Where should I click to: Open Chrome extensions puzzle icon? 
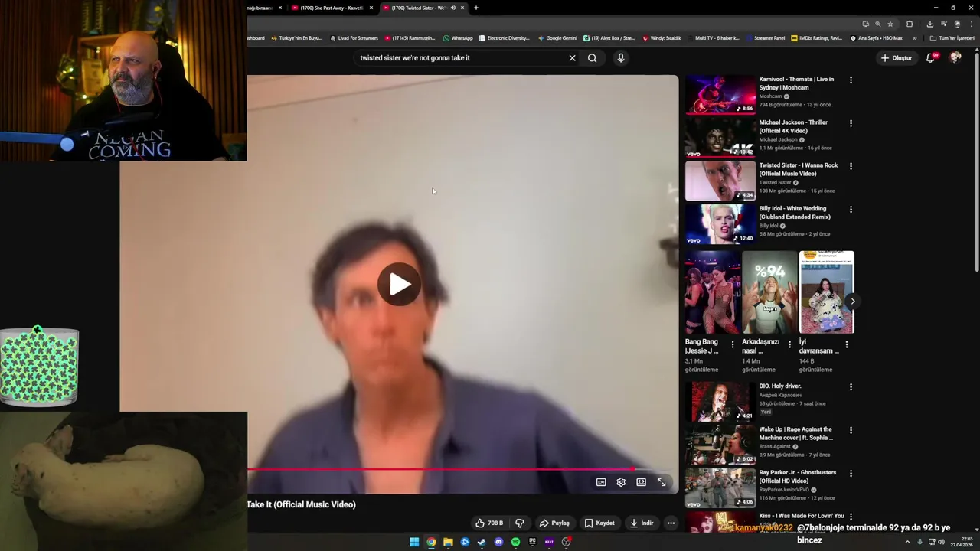[x=910, y=24]
